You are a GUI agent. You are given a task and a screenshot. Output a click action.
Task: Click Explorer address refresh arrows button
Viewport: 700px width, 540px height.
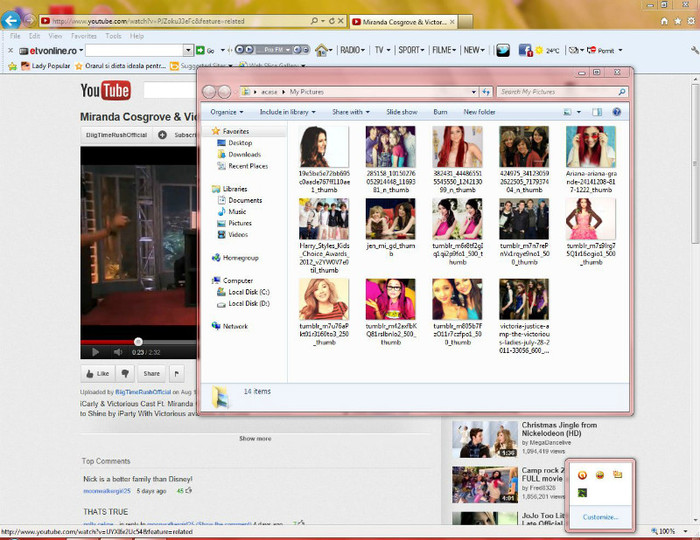click(x=486, y=92)
